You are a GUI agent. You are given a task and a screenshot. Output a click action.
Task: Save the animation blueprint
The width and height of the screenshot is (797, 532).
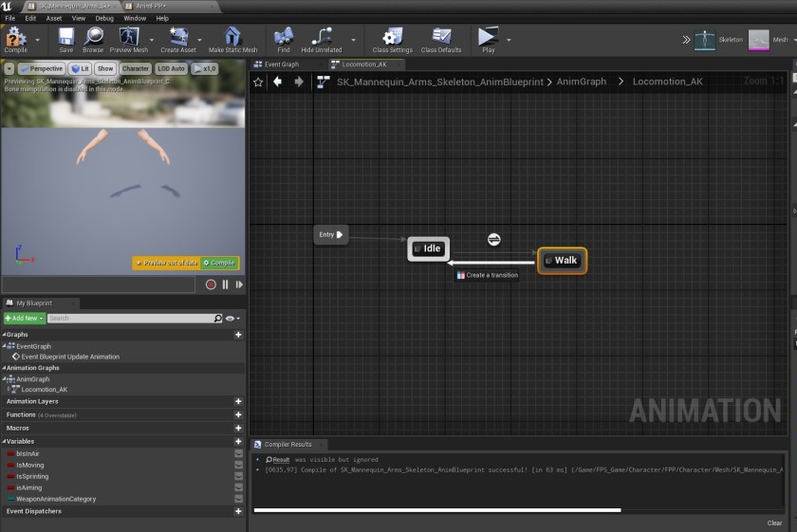pyautogui.click(x=65, y=38)
